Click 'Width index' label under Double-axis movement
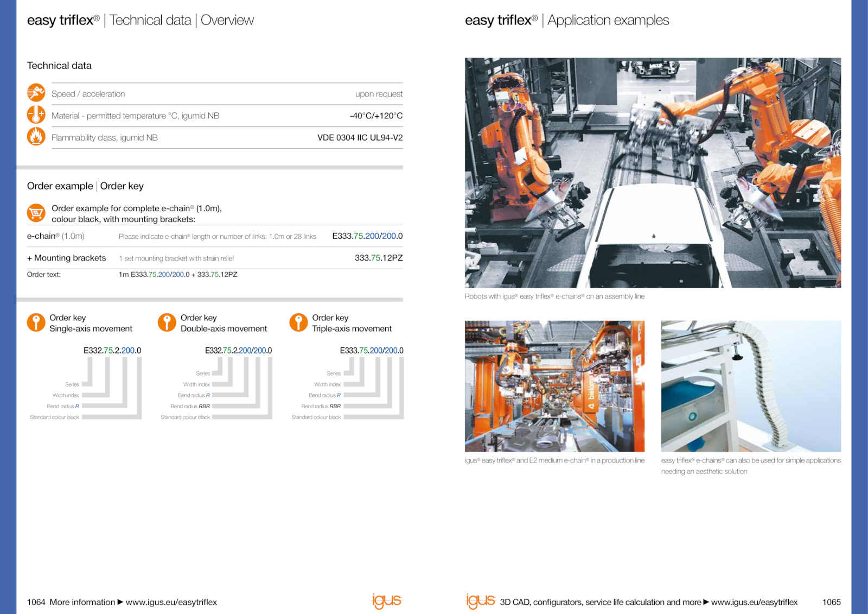Screen dimensions: 868x614 click(196, 384)
